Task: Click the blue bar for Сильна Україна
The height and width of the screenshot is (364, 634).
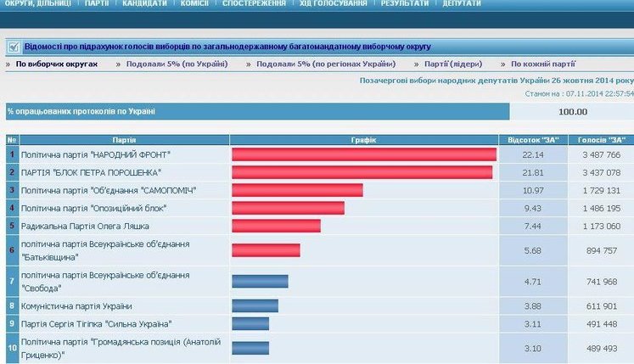Action: coord(250,323)
